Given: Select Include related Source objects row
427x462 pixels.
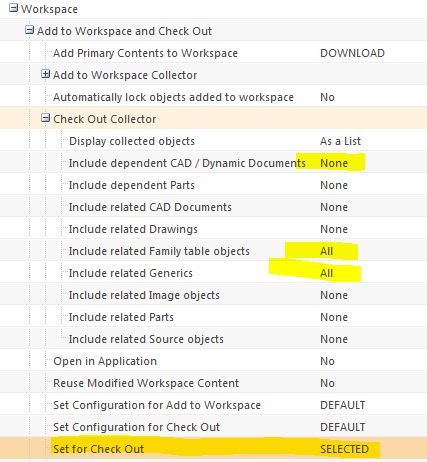Looking at the screenshot, I should (x=213, y=339).
